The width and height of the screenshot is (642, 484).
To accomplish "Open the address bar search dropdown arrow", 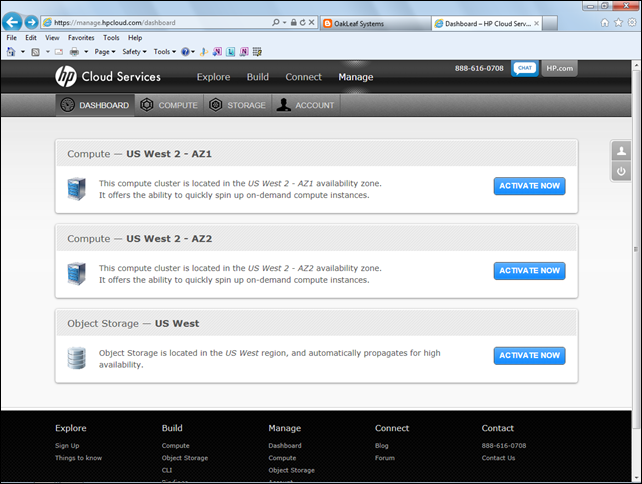I will point(285,23).
